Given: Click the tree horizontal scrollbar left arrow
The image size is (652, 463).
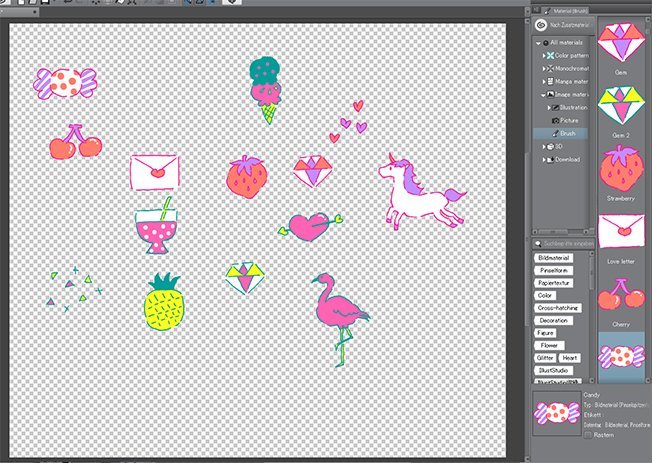Looking at the screenshot, I should tap(536, 232).
